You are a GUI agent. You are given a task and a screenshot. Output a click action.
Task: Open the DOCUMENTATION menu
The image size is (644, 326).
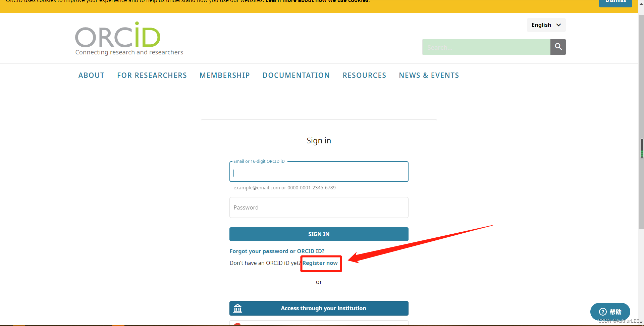pos(296,76)
